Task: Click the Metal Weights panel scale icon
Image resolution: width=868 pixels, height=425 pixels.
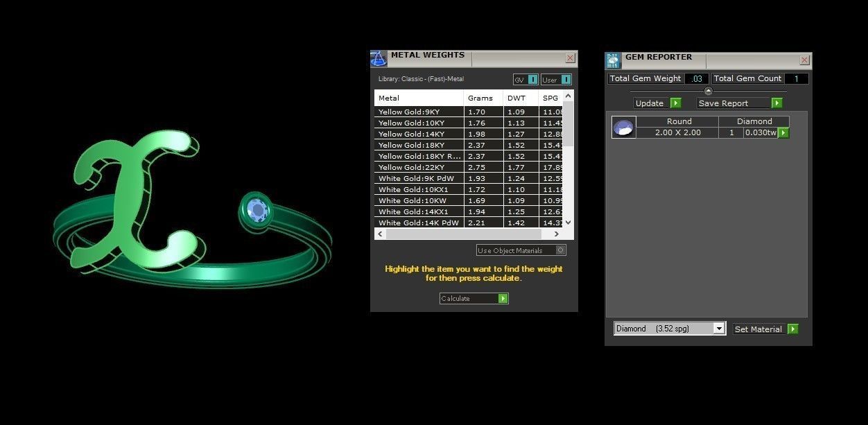Action: [379, 58]
